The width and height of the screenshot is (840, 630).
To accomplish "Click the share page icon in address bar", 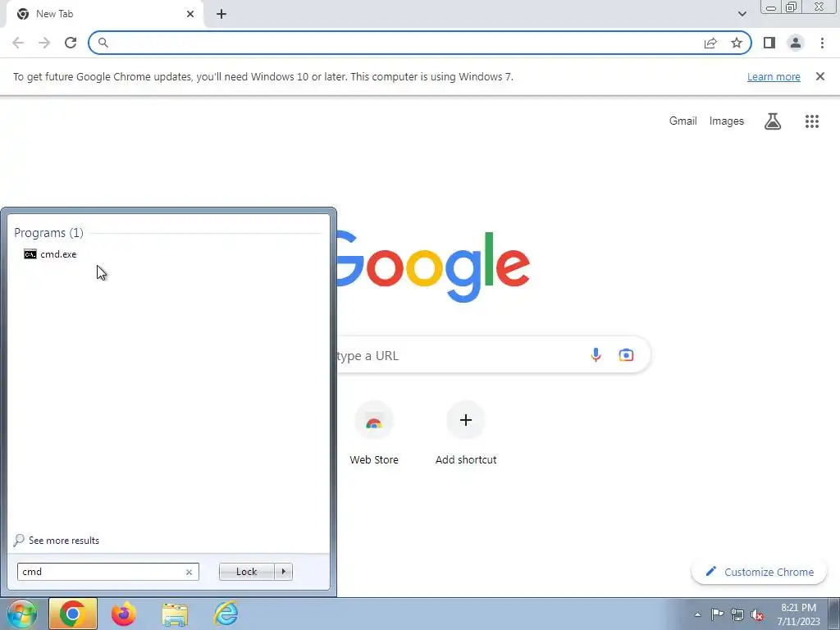I will point(710,43).
